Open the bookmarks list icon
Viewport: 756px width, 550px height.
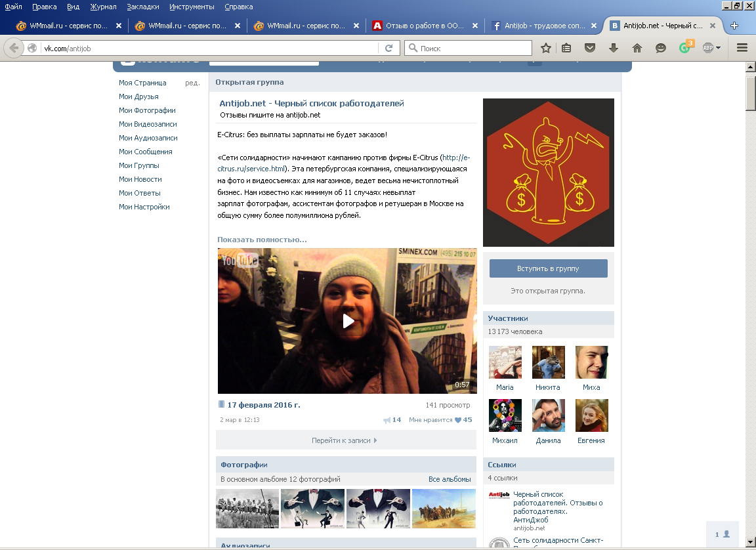(566, 48)
